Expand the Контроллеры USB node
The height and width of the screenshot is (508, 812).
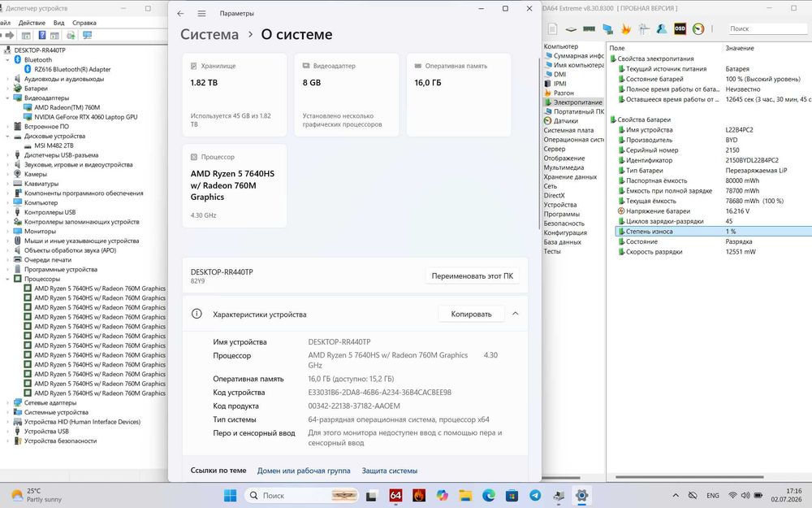(8, 212)
